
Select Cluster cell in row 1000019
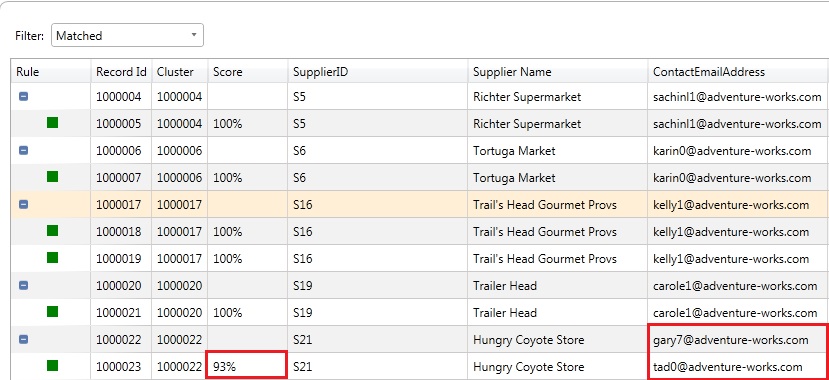tap(180, 258)
